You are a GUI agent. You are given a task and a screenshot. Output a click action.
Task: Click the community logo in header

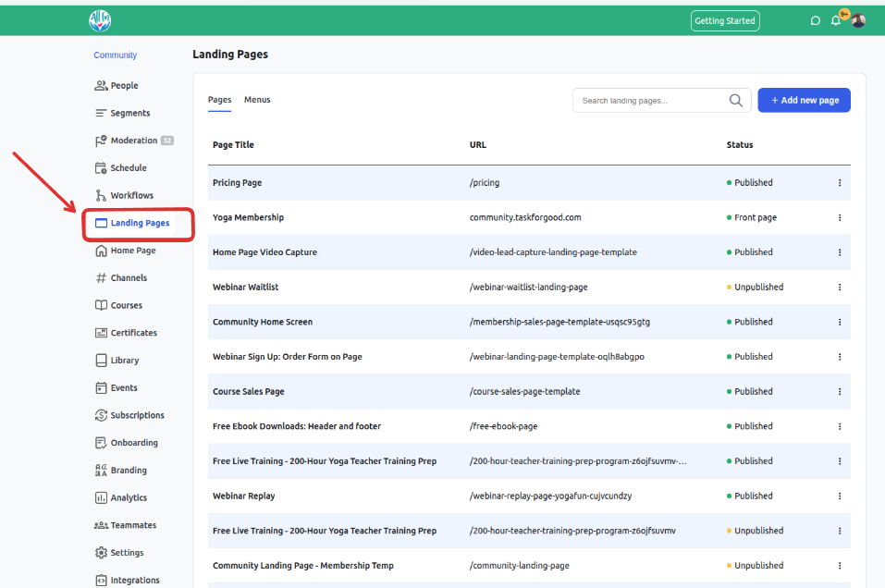(x=100, y=21)
